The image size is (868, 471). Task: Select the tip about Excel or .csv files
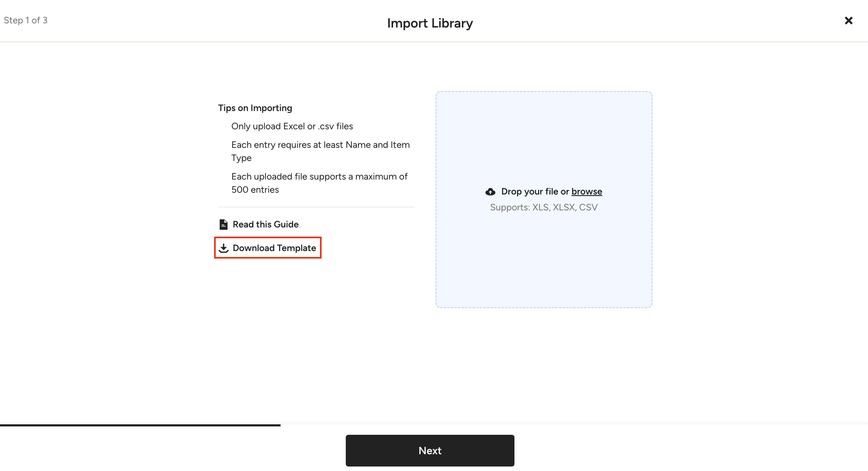click(x=292, y=126)
